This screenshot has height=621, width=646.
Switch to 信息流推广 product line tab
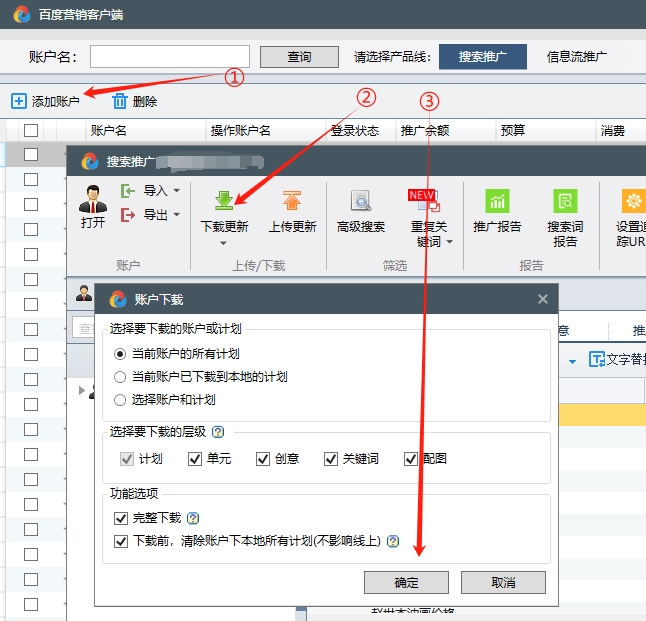[x=577, y=56]
